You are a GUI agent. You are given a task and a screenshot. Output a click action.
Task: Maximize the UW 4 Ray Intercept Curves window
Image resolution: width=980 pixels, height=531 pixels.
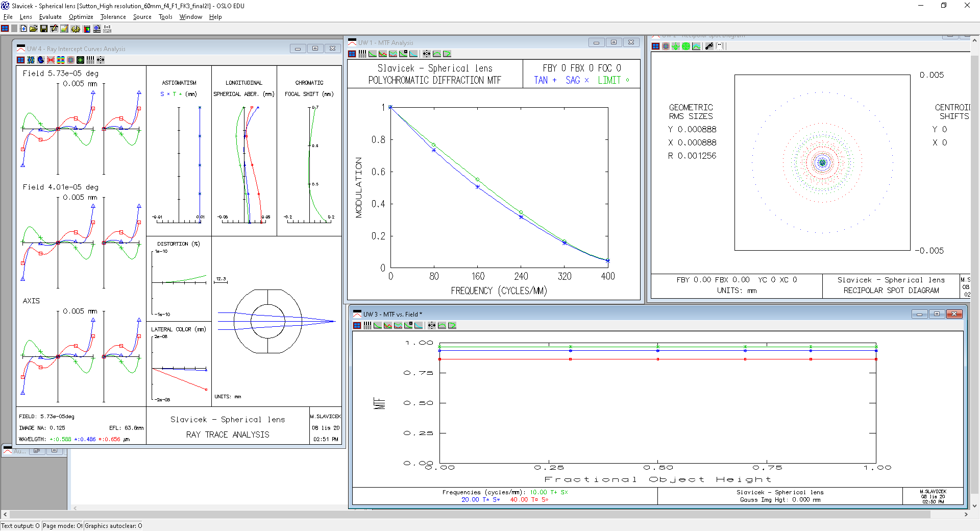click(x=315, y=49)
